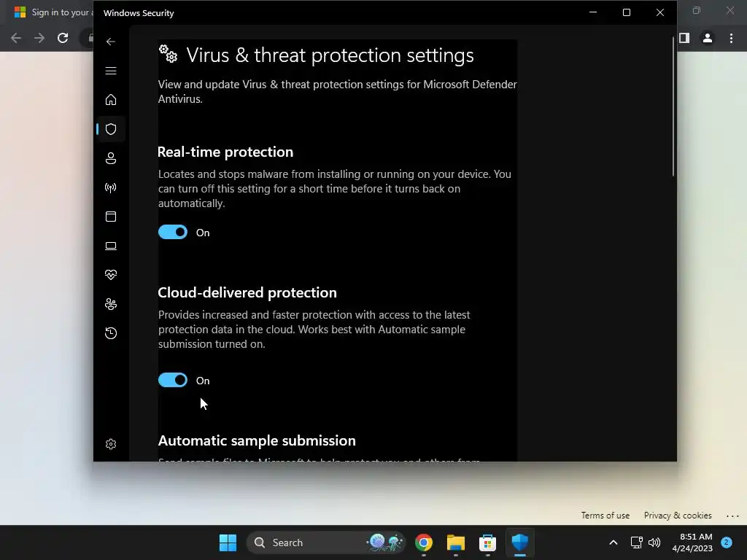This screenshot has width=747, height=560.
Task: Open the Terms of use link
Action: click(605, 516)
